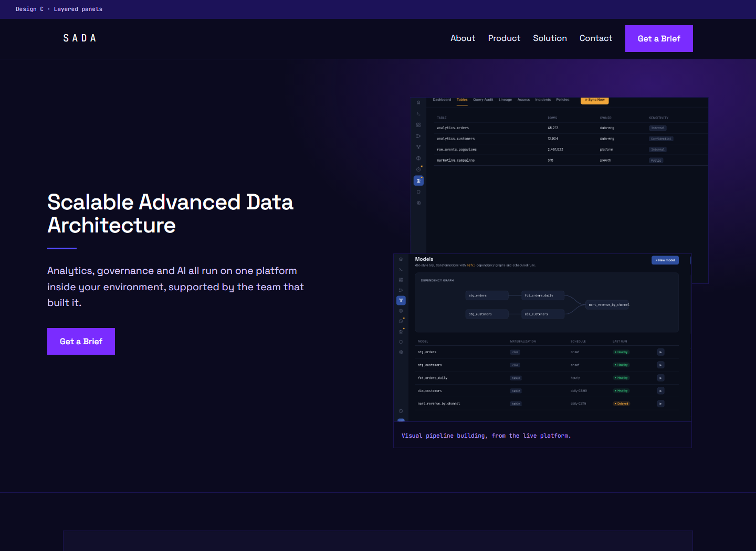756x551 pixels.
Task: Select the Tables tab
Action: click(462, 100)
